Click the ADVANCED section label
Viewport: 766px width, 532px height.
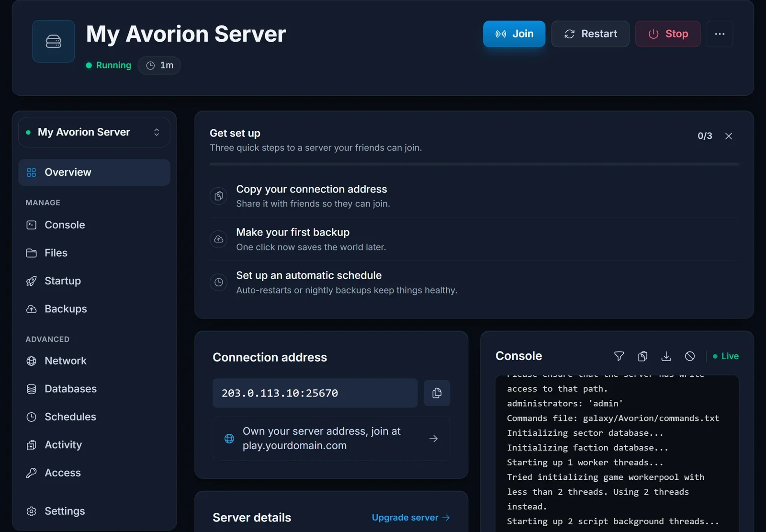tap(47, 339)
